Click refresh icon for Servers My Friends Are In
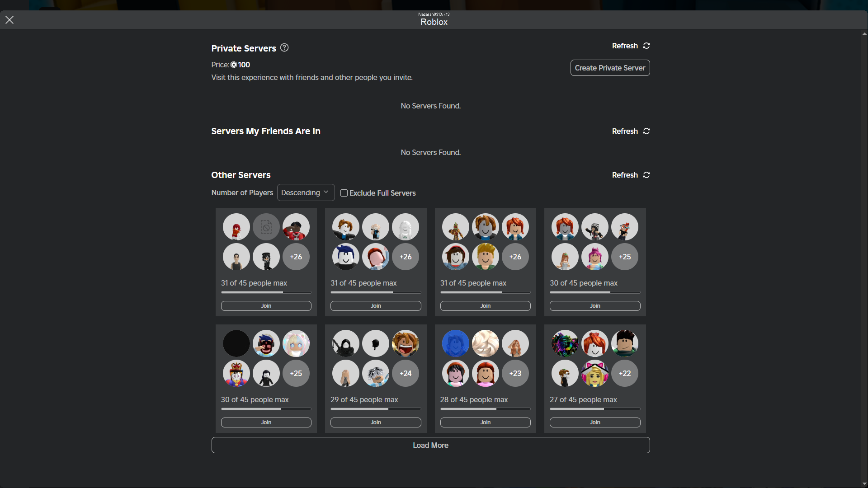Image resolution: width=868 pixels, height=488 pixels. coord(646,131)
